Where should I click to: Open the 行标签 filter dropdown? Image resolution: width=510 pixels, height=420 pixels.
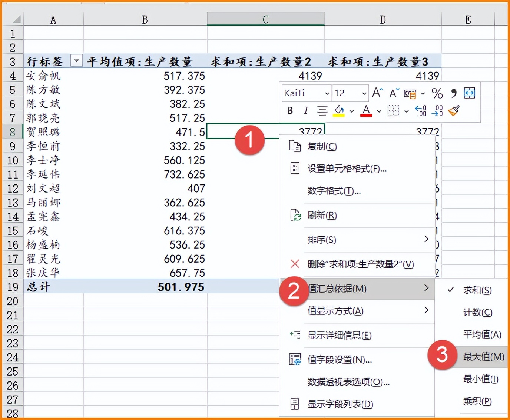point(77,61)
